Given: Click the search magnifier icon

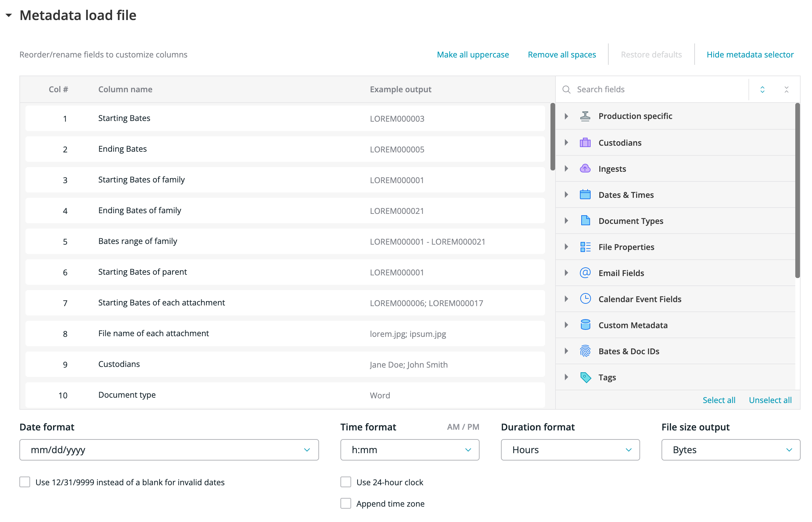Looking at the screenshot, I should [x=566, y=90].
